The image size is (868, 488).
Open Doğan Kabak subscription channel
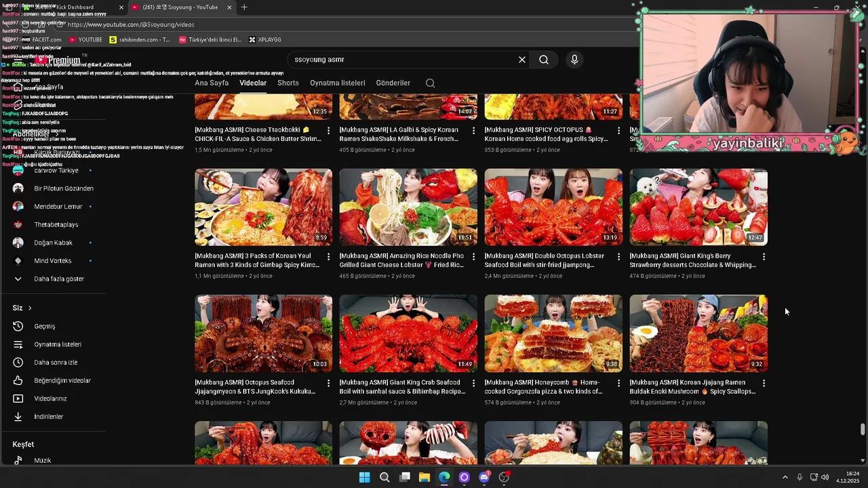pyautogui.click(x=53, y=243)
